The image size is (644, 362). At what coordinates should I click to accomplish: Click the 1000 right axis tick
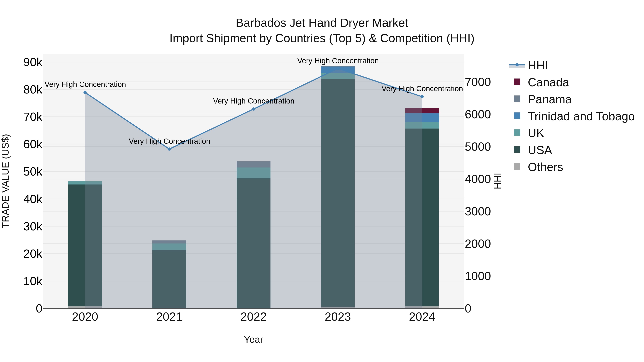[x=478, y=276]
